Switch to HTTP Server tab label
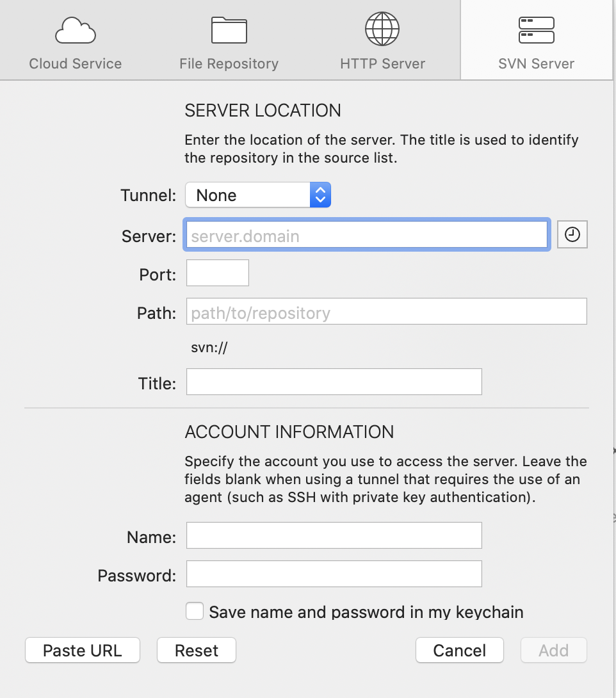616x698 pixels. coord(382,63)
